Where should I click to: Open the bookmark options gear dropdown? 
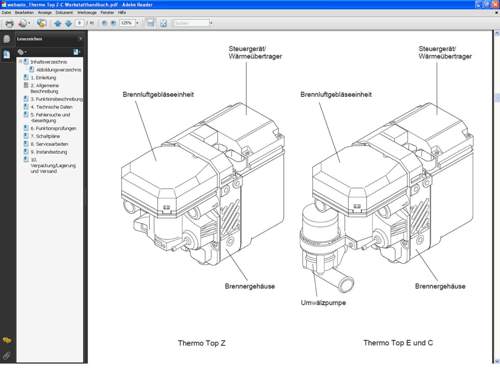pos(22,52)
